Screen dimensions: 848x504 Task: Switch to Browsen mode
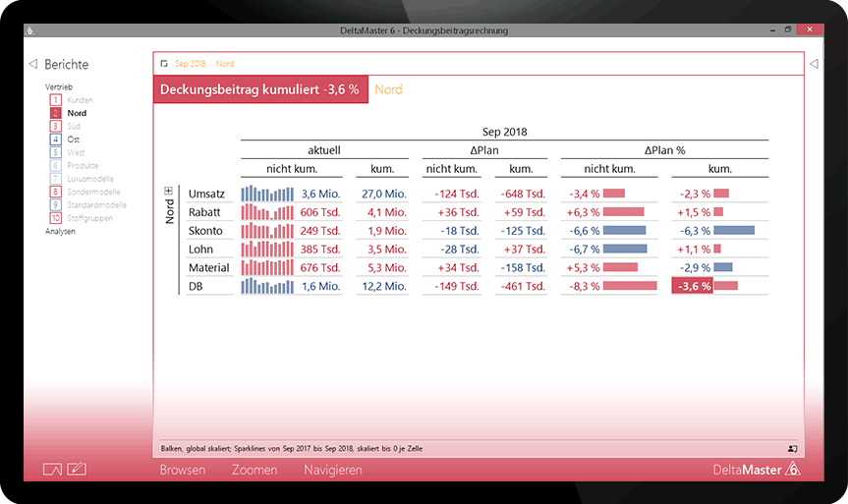point(182,470)
